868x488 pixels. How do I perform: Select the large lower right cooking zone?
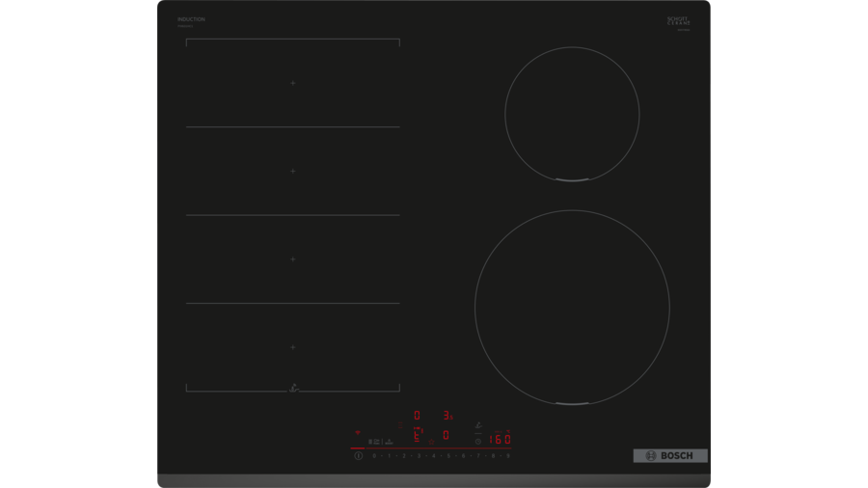572,308
